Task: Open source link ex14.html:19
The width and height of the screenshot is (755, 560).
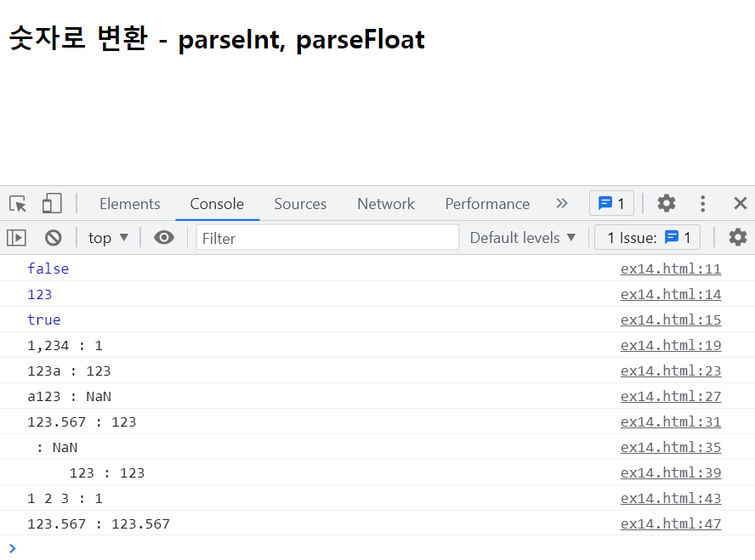Action: point(670,345)
